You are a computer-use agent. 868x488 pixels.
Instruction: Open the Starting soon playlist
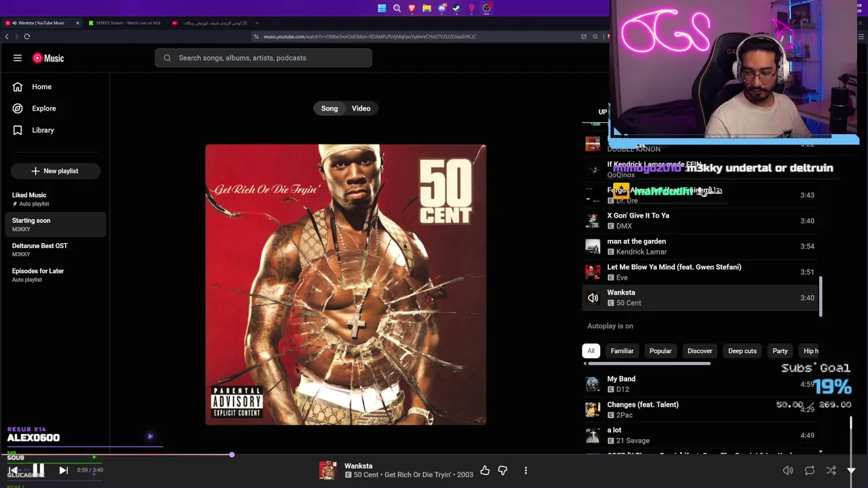coord(55,224)
